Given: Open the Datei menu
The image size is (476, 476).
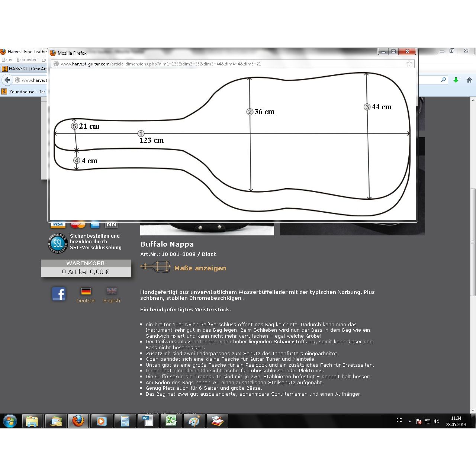Looking at the screenshot, I should (x=7, y=59).
